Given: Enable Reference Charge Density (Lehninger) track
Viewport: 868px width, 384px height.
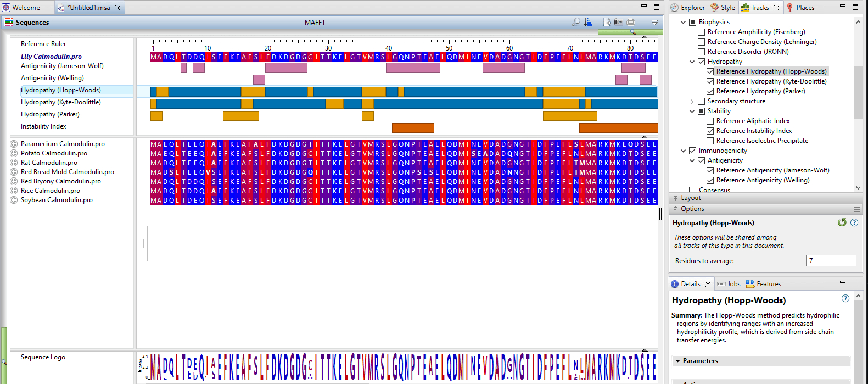Looking at the screenshot, I should coord(701,42).
